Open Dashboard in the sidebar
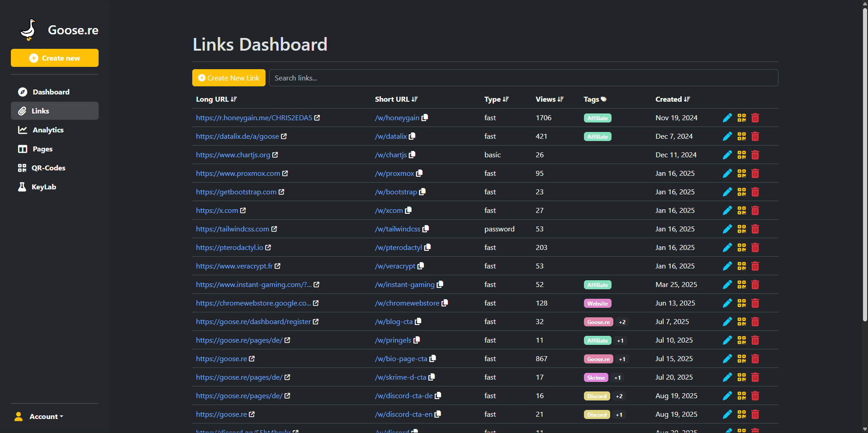 (55, 92)
